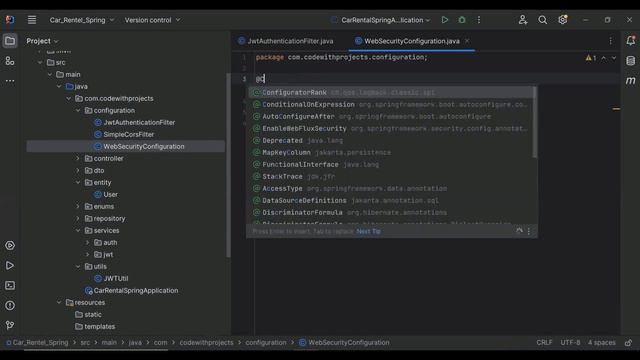The height and width of the screenshot is (360, 640).
Task: Select CarRentalSpringApplication in project tree
Action: coord(135,291)
